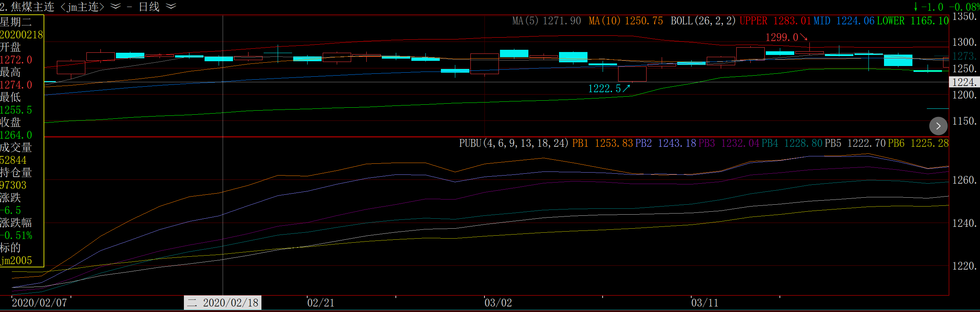Click the 03/11 date on time axis

point(705,303)
